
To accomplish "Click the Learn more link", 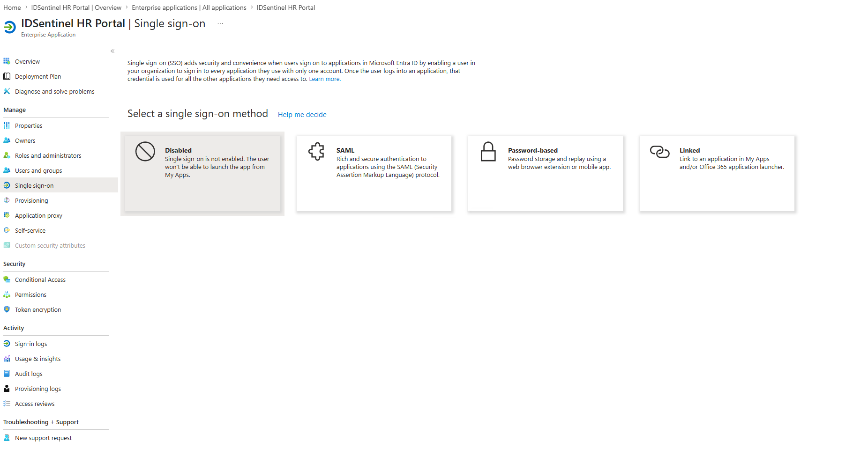I will pyautogui.click(x=325, y=79).
